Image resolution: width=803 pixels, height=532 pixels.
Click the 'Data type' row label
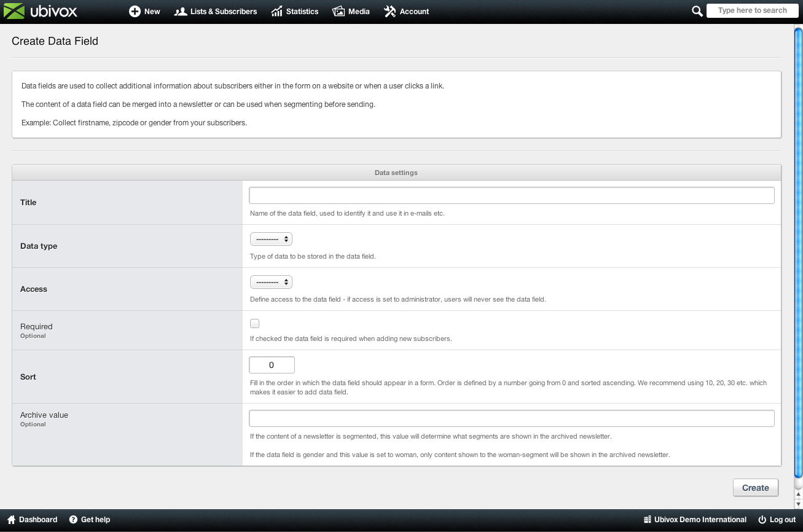(x=39, y=246)
